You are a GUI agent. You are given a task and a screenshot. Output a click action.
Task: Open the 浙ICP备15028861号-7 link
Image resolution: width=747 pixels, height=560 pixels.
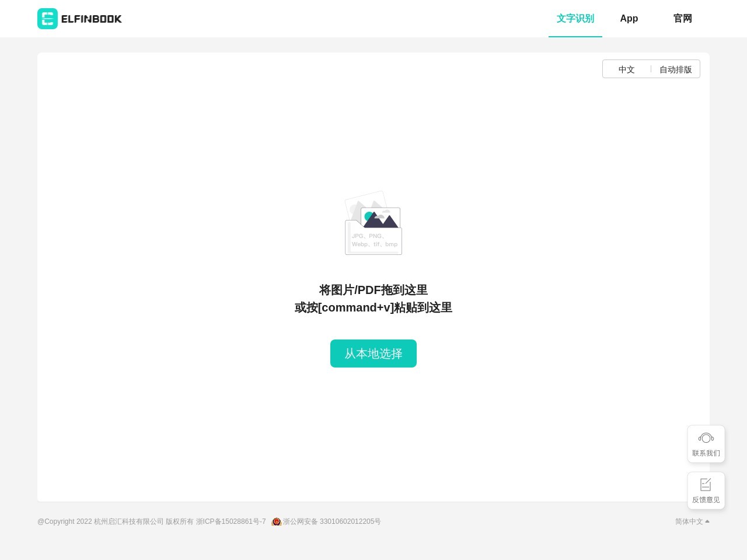coord(231,521)
